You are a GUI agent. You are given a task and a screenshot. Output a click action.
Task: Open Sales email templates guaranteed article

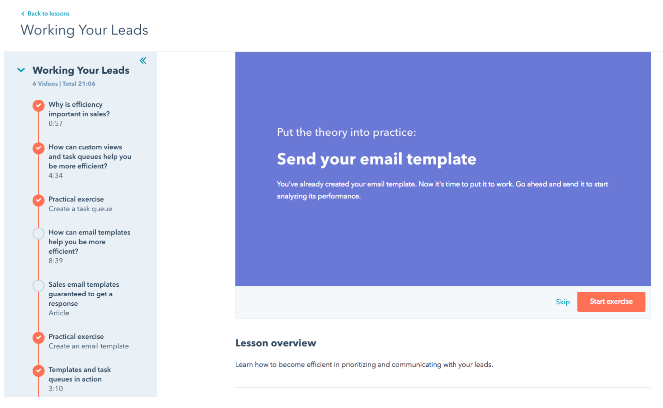point(84,294)
